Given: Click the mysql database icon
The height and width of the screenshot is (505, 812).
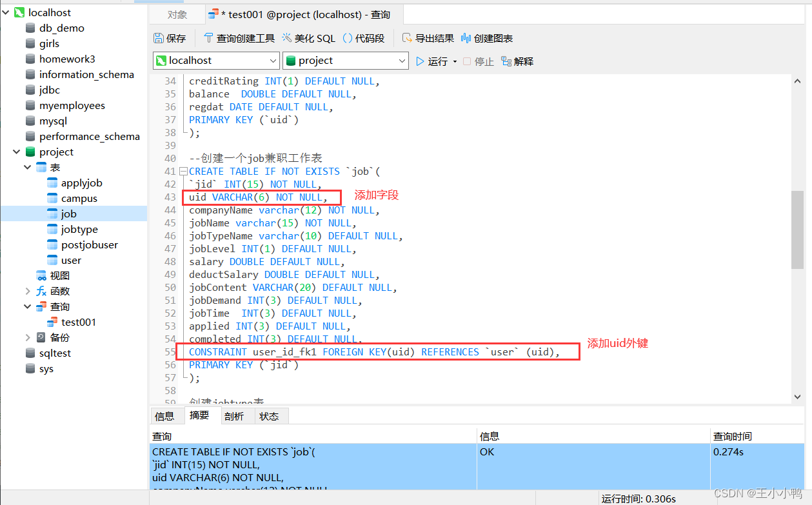Looking at the screenshot, I should (x=30, y=121).
